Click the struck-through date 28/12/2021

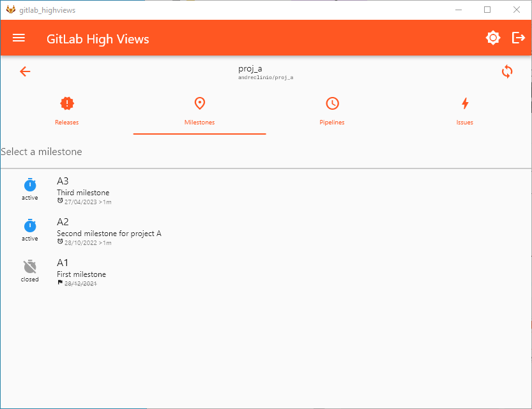tap(80, 284)
